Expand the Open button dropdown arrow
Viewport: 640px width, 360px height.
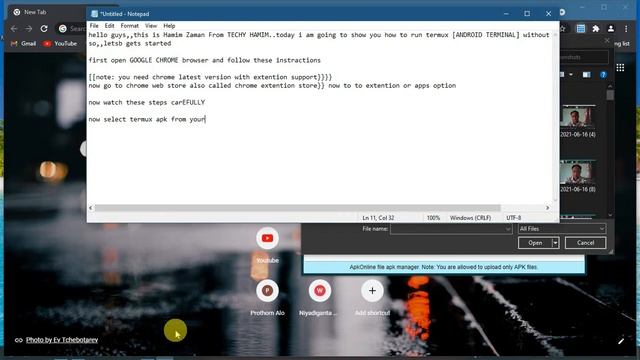(x=555, y=243)
